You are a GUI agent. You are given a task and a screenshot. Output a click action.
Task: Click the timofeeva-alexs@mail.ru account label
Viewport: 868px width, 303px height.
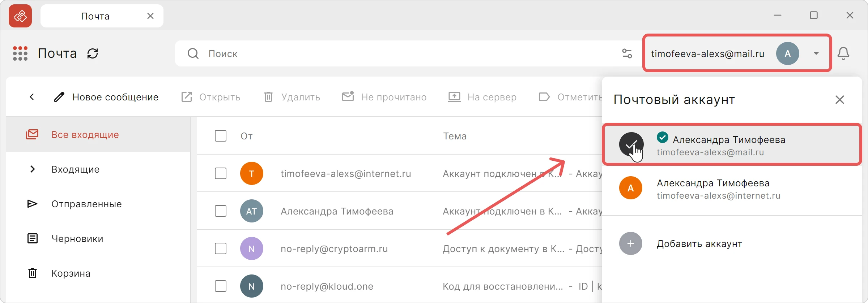coord(708,54)
